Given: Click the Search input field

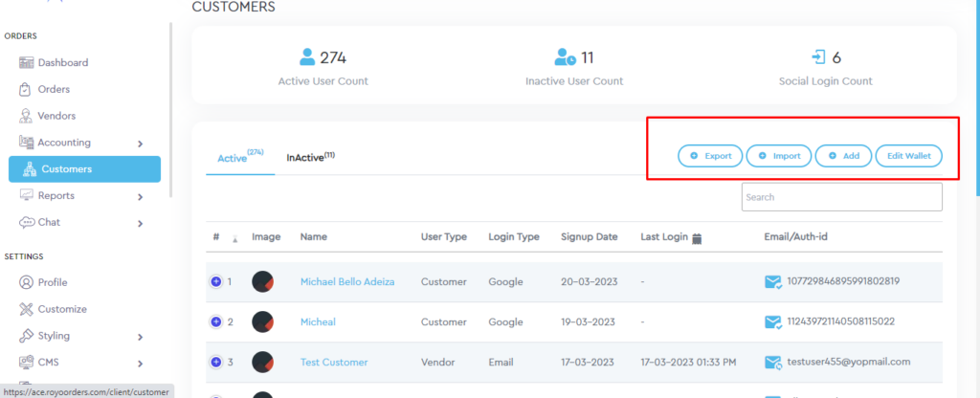Looking at the screenshot, I should pos(841,197).
